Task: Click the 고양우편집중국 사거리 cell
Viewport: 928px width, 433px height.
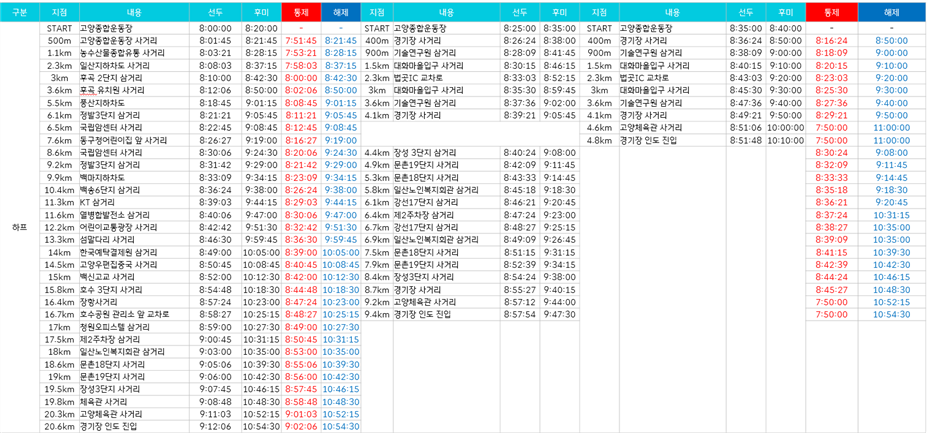Action: (x=134, y=264)
